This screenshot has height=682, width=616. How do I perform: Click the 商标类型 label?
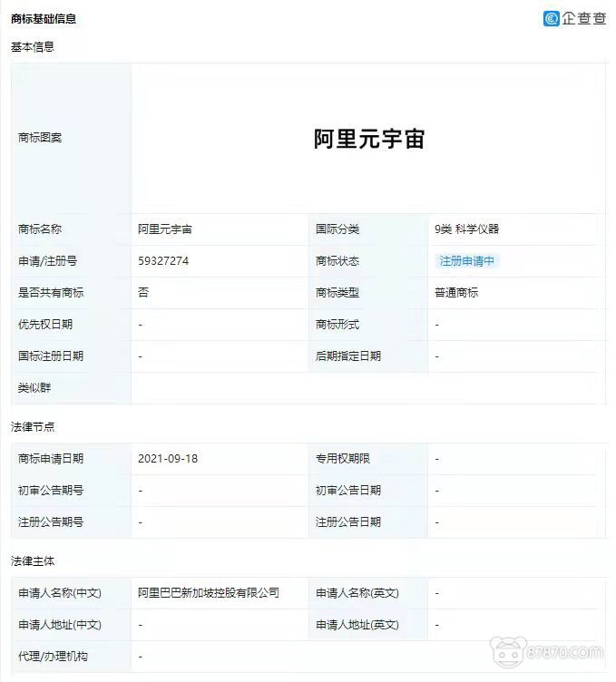[337, 293]
